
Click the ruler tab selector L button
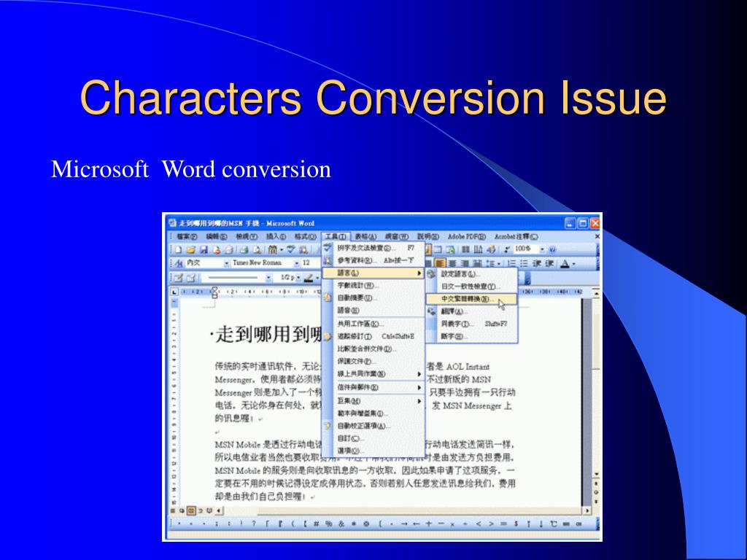pos(174,292)
